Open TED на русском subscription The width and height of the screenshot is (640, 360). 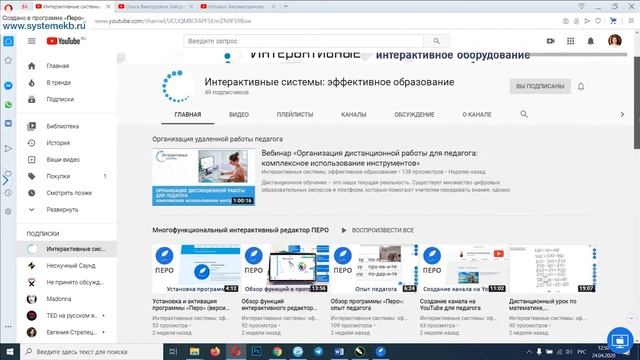(x=67, y=316)
